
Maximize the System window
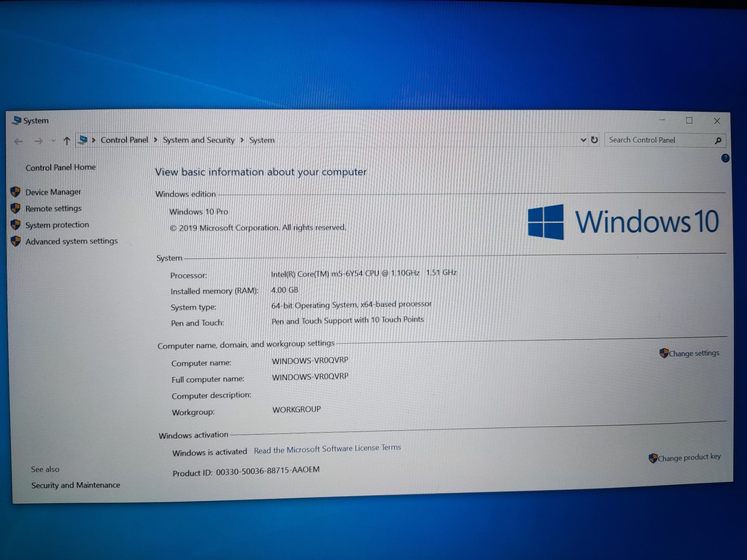coord(689,120)
